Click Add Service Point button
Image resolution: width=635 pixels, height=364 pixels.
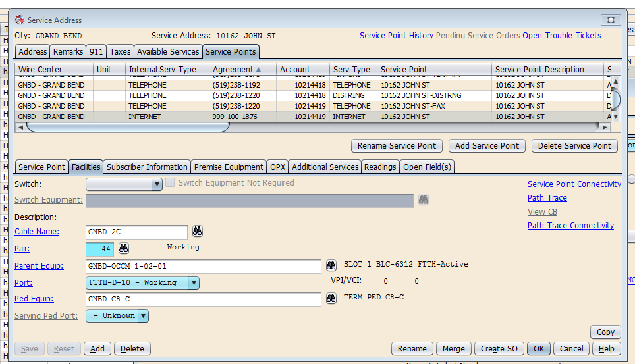point(487,146)
